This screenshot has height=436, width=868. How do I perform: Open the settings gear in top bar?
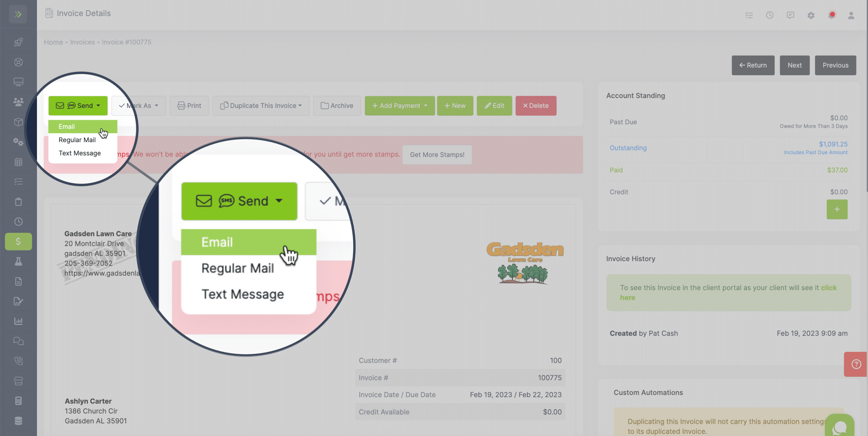pos(811,15)
